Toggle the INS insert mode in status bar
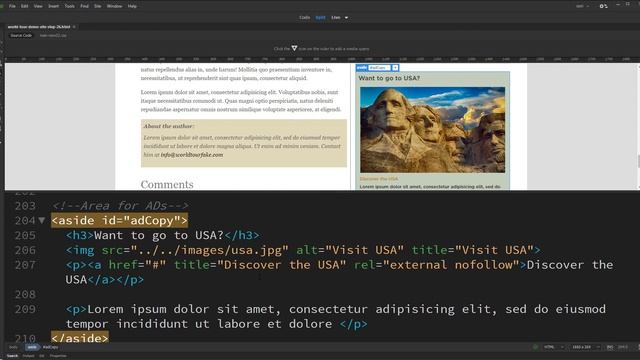This screenshot has height=360, width=640. 610,347
